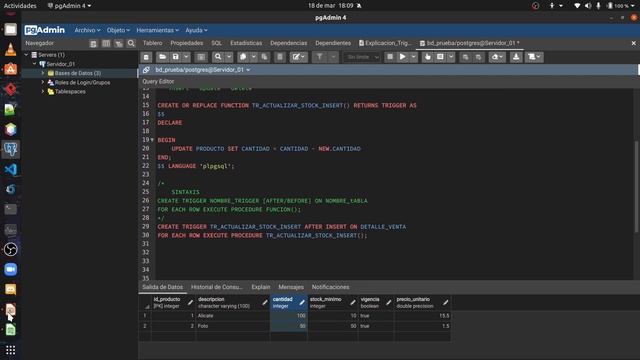Click the connection status icon beside bd_prueba

[x=146, y=70]
